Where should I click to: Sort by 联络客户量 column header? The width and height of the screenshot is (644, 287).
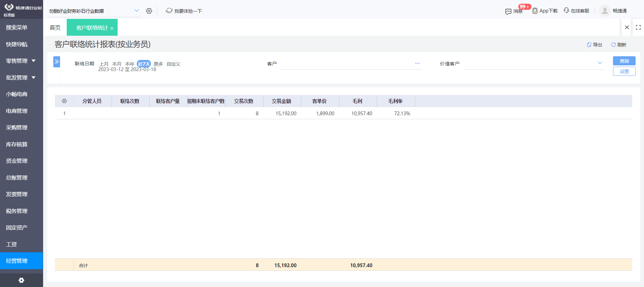coord(168,101)
